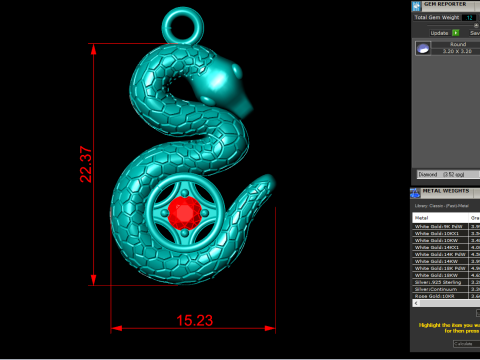The height and width of the screenshot is (360, 480).
Task: Adjust the Gem Reporter slider handle
Action: 476,26
